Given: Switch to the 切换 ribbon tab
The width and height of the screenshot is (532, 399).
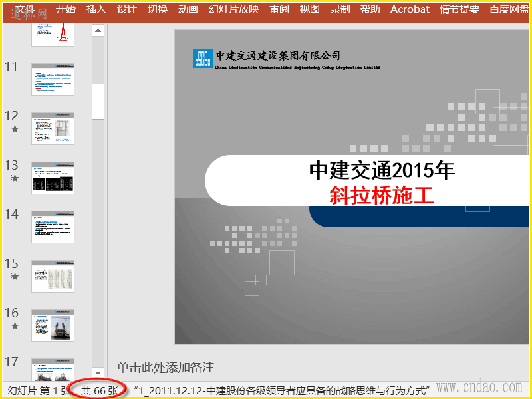Looking at the screenshot, I should [x=158, y=9].
